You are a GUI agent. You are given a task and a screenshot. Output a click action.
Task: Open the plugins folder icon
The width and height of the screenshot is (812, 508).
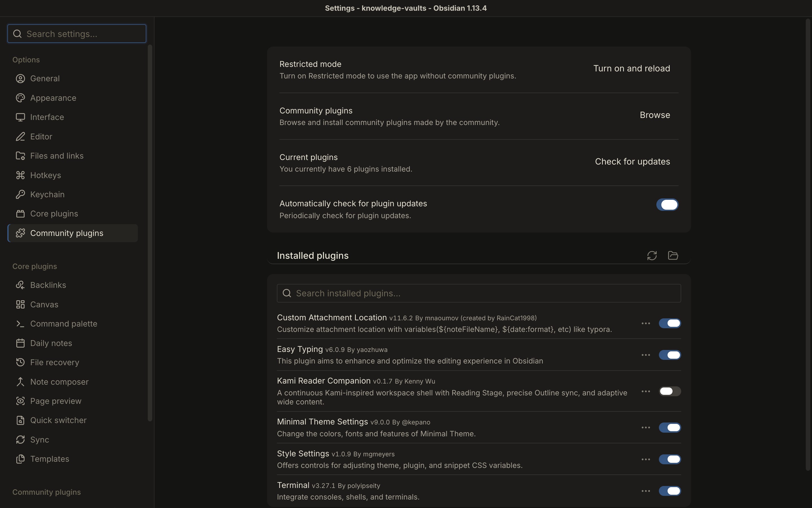(x=673, y=256)
